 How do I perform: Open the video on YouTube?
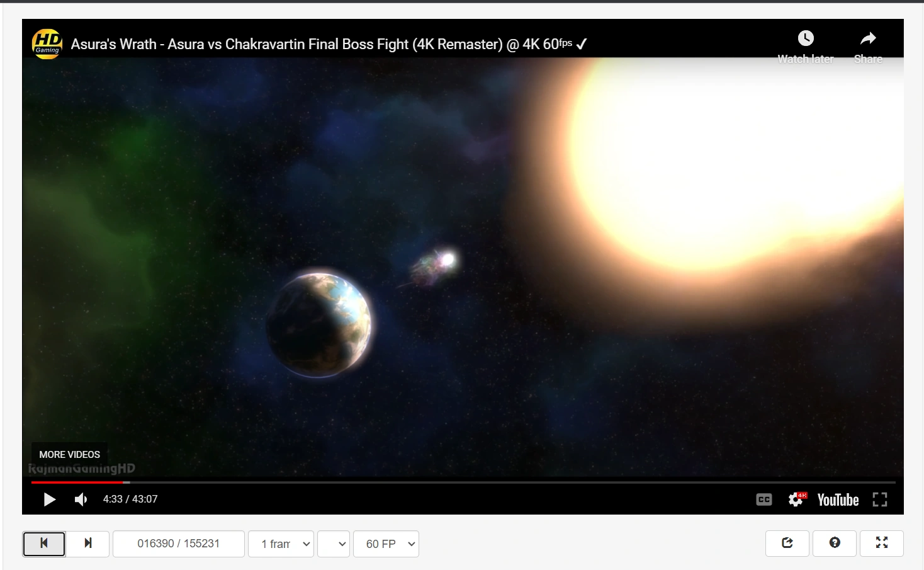(x=838, y=499)
